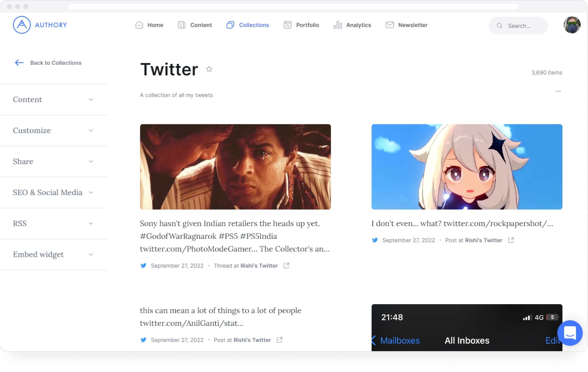Click 'A collection of all my tweets' description
This screenshot has width=588, height=372.
(x=176, y=95)
